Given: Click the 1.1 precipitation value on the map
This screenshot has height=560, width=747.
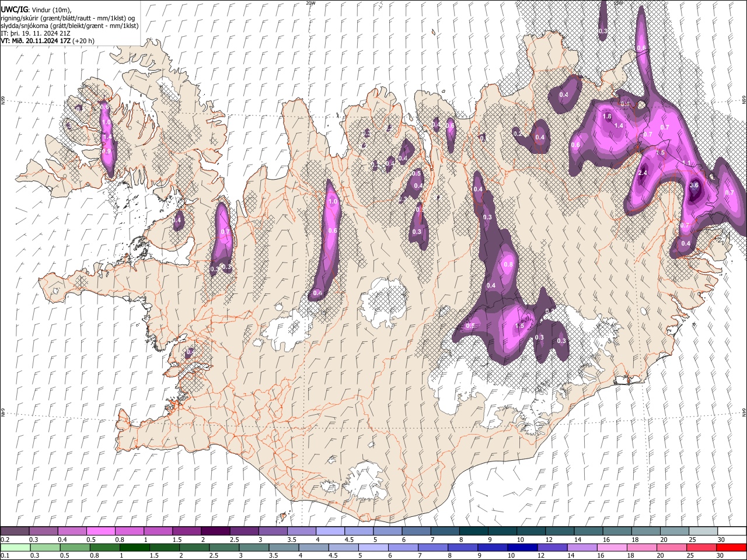Looking at the screenshot, I should click(x=686, y=163).
